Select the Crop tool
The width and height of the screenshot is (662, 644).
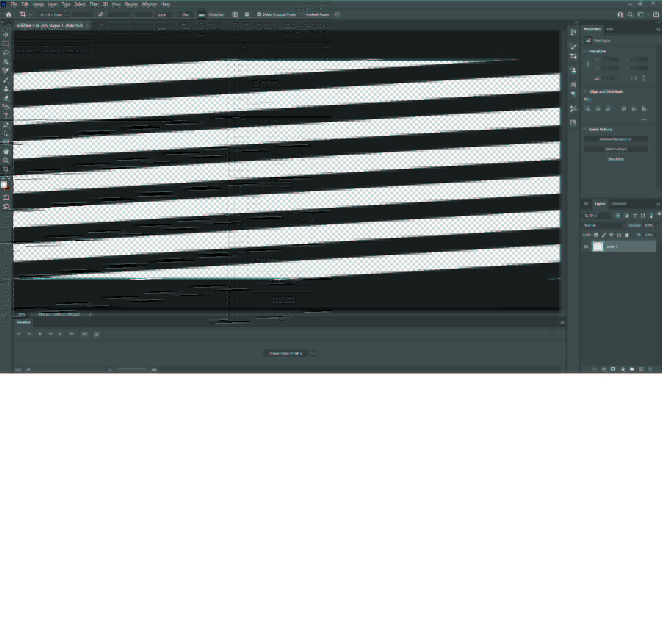pos(6,169)
